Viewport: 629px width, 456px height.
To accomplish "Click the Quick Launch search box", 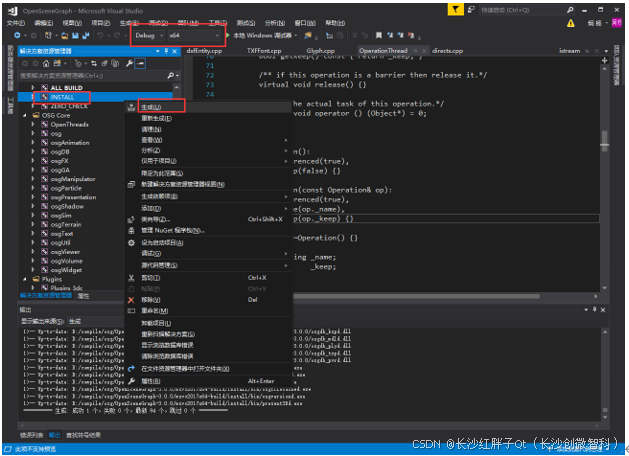I will coord(520,8).
